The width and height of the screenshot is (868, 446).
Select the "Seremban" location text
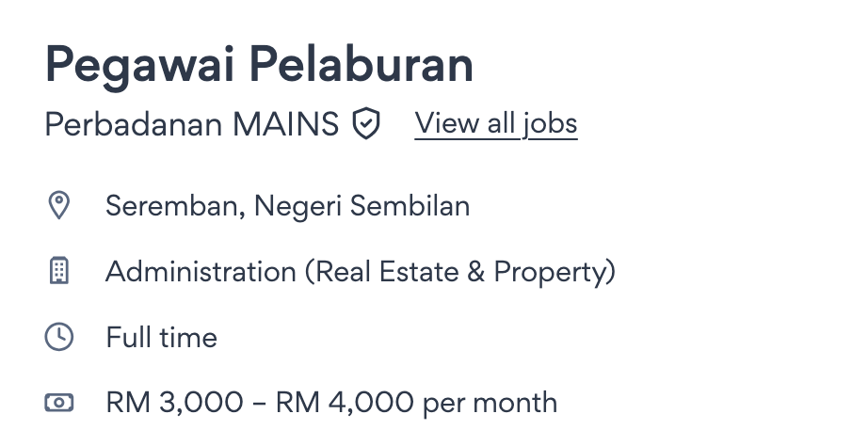pyautogui.click(x=176, y=205)
